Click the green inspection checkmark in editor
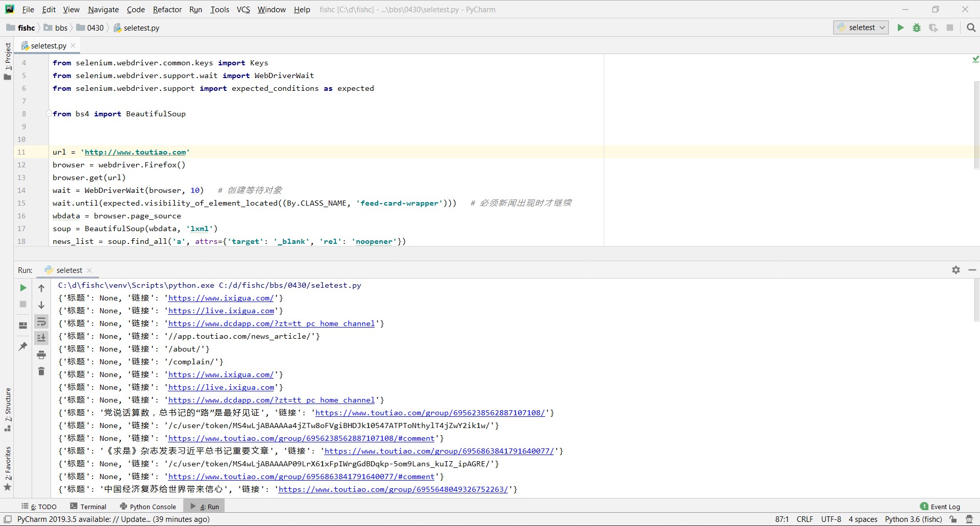This screenshot has height=526, width=980. (975, 60)
